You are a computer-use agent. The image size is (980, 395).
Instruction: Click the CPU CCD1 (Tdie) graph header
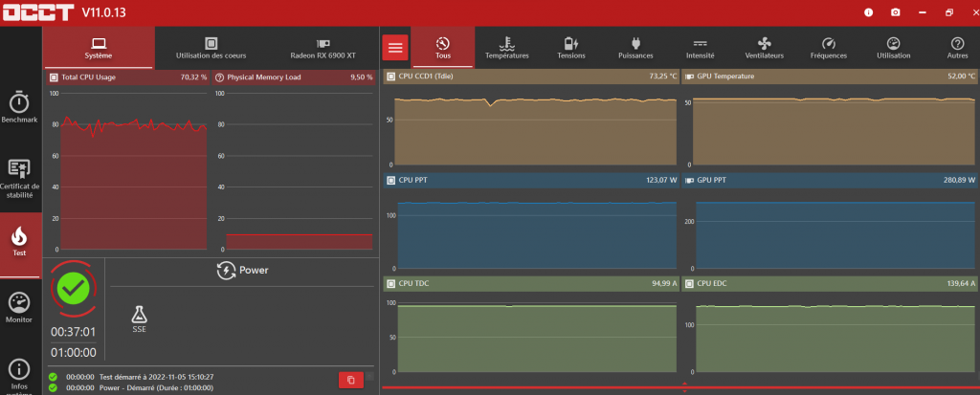tap(531, 76)
